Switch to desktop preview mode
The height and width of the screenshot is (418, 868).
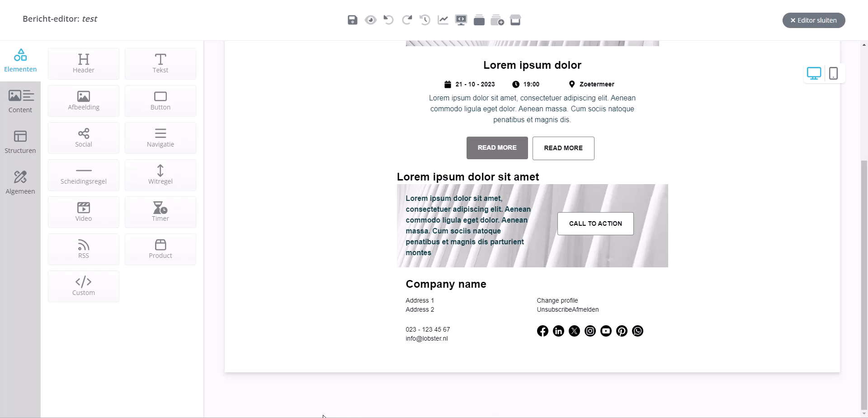[814, 73]
